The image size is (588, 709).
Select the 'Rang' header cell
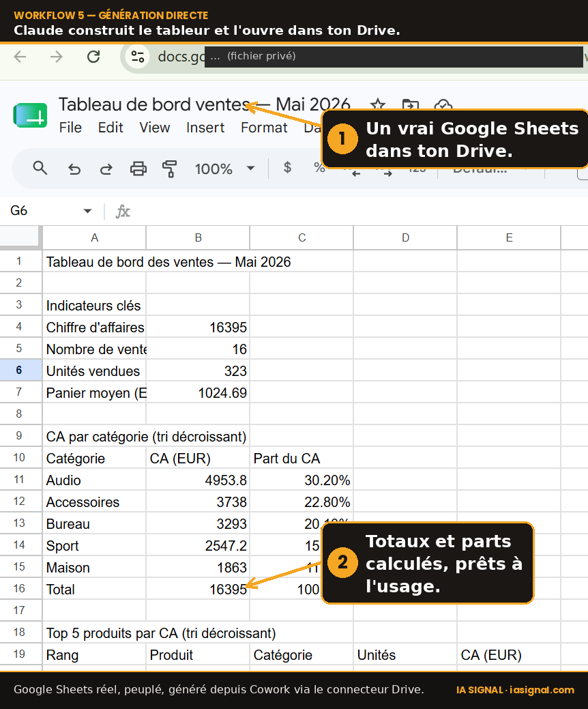point(94,655)
